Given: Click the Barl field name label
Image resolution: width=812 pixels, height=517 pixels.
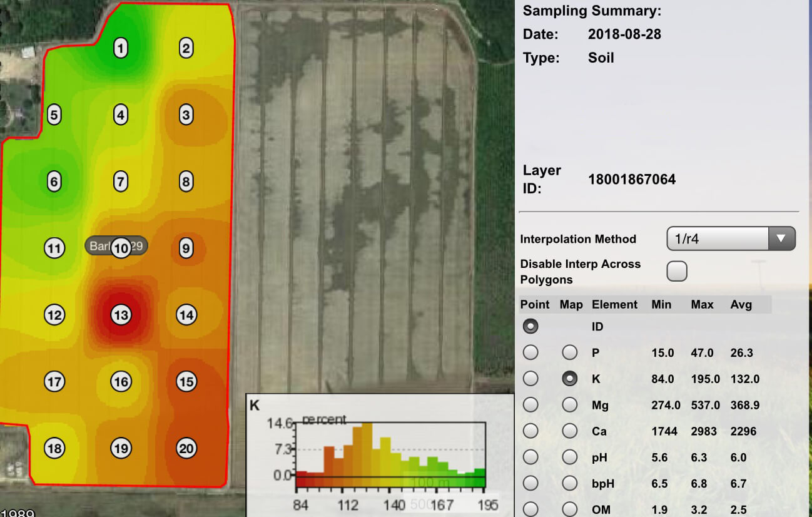Looking at the screenshot, I should point(99,246).
